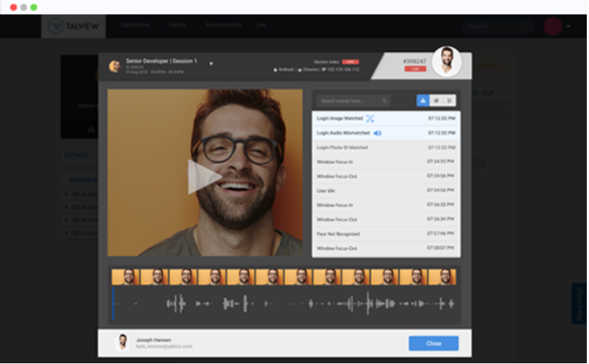The height and width of the screenshot is (364, 589).
Task: Select the Window Focus-Out event at 07:18:07 PM
Action: [386, 249]
